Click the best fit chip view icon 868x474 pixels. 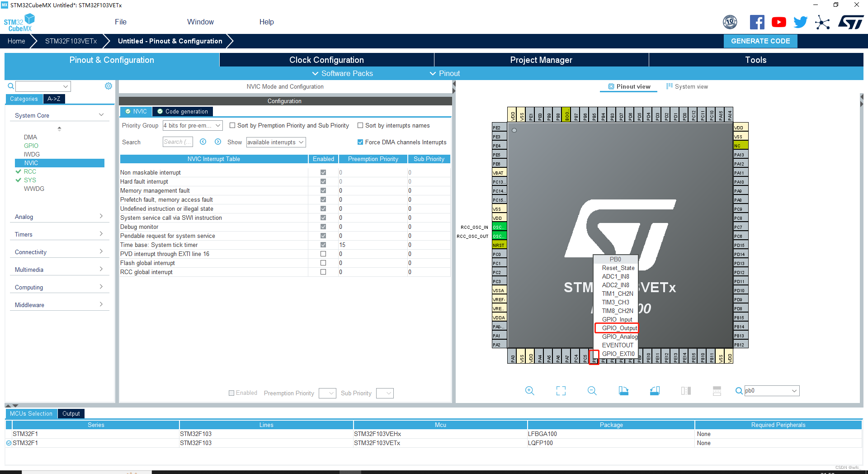tap(561, 390)
